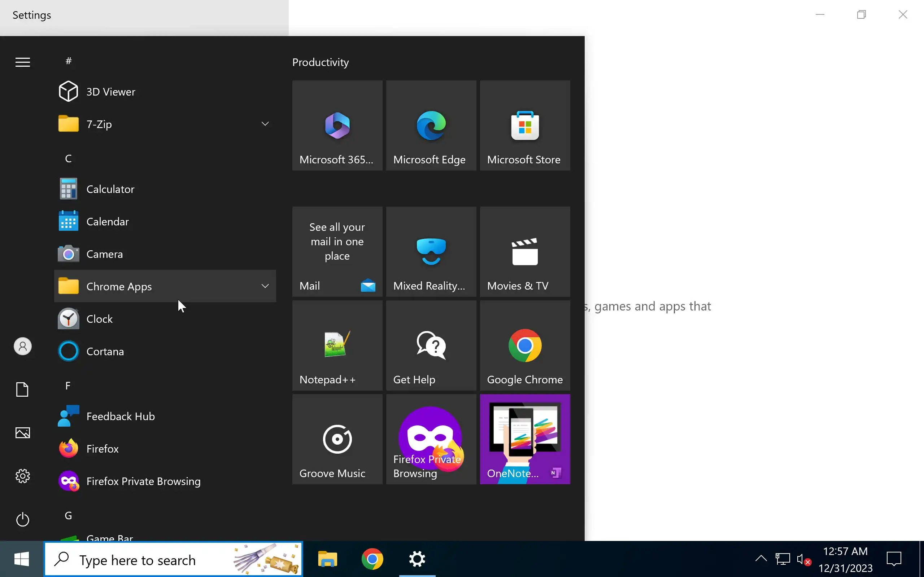Expand Start menu hamburger navigation

click(22, 62)
